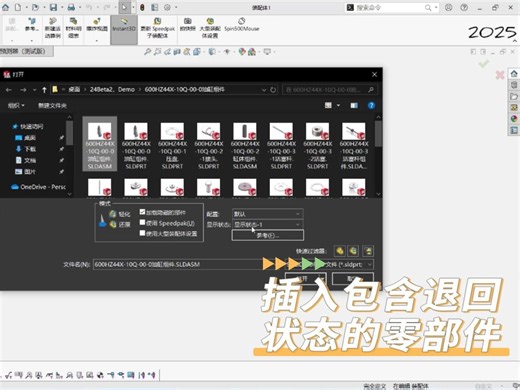Click the Zoom to Fit magnifier icon

[x=147, y=52]
